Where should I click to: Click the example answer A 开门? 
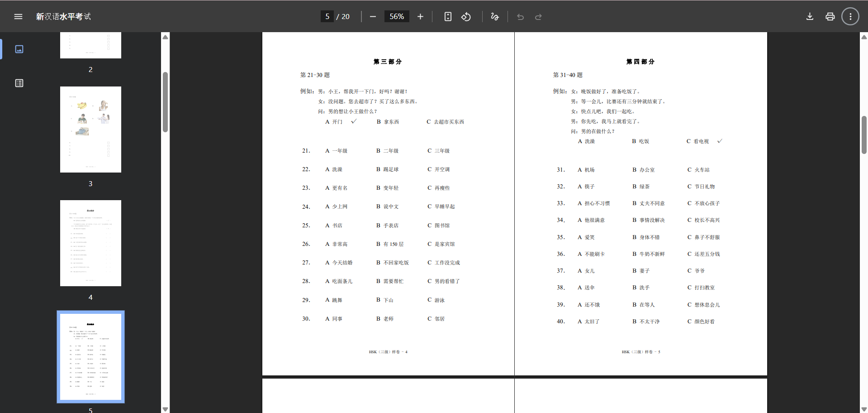tap(334, 122)
